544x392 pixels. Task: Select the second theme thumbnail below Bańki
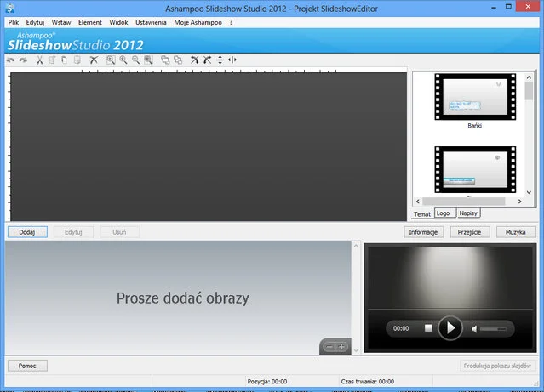tap(475, 169)
